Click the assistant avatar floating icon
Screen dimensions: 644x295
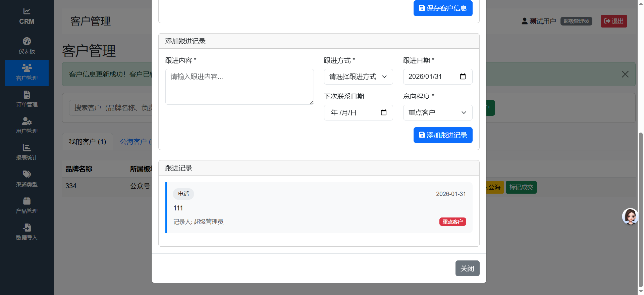[x=630, y=216]
